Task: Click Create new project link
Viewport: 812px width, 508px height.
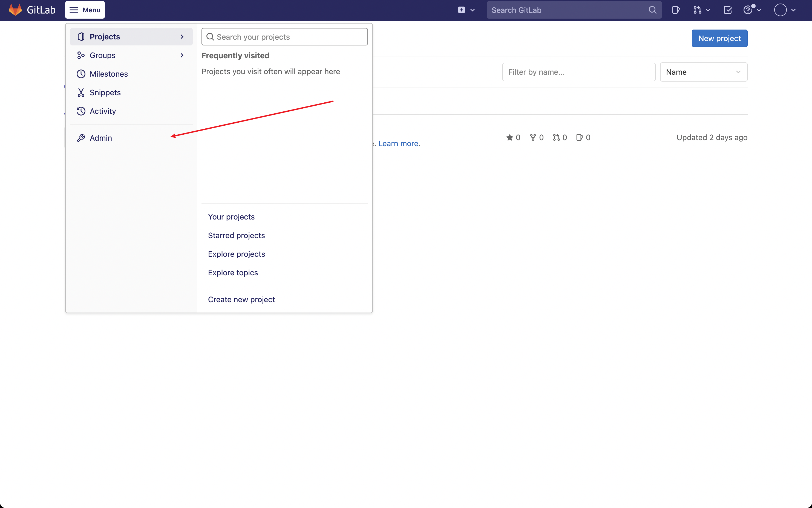Action: pyautogui.click(x=241, y=299)
